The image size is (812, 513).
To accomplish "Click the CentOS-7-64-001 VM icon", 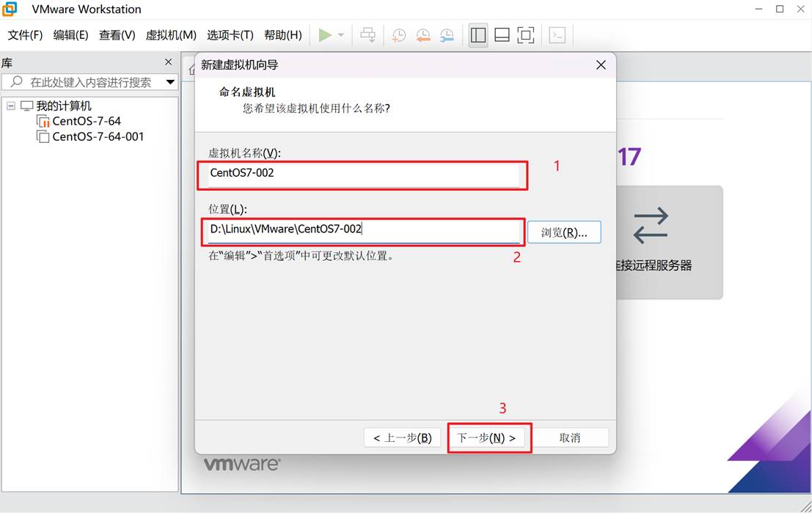I will tap(43, 136).
